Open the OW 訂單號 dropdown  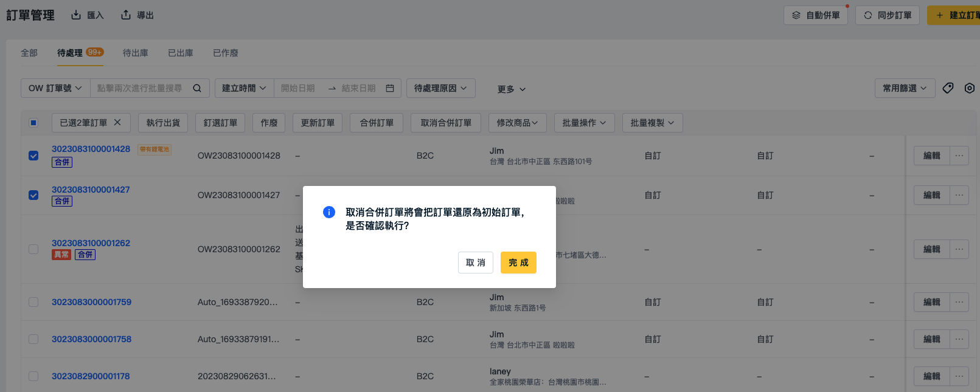55,88
